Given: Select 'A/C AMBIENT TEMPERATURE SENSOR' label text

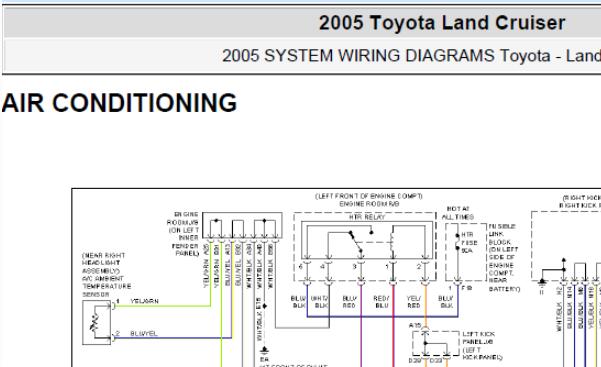Looking at the screenshot, I should pos(107,286).
